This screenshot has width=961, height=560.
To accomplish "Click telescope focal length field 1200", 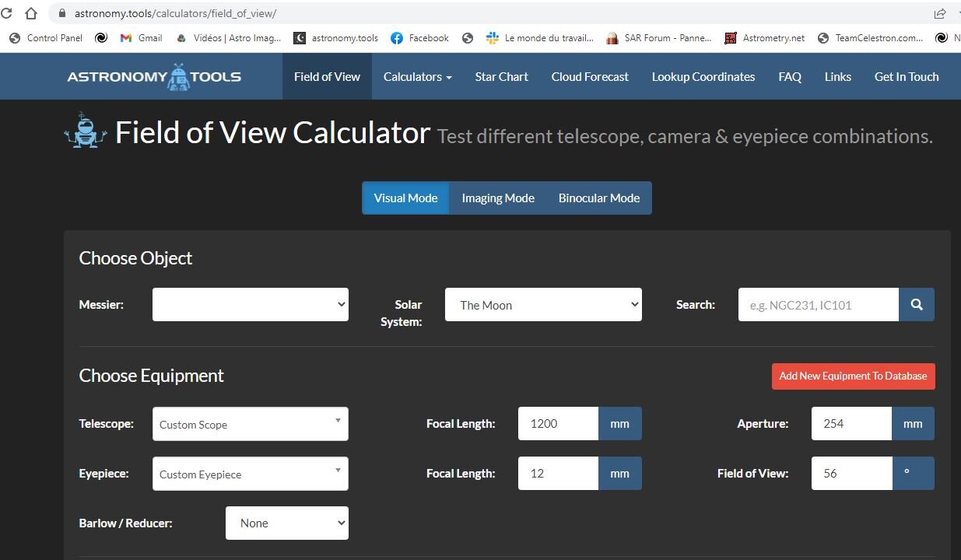I will (x=558, y=424).
